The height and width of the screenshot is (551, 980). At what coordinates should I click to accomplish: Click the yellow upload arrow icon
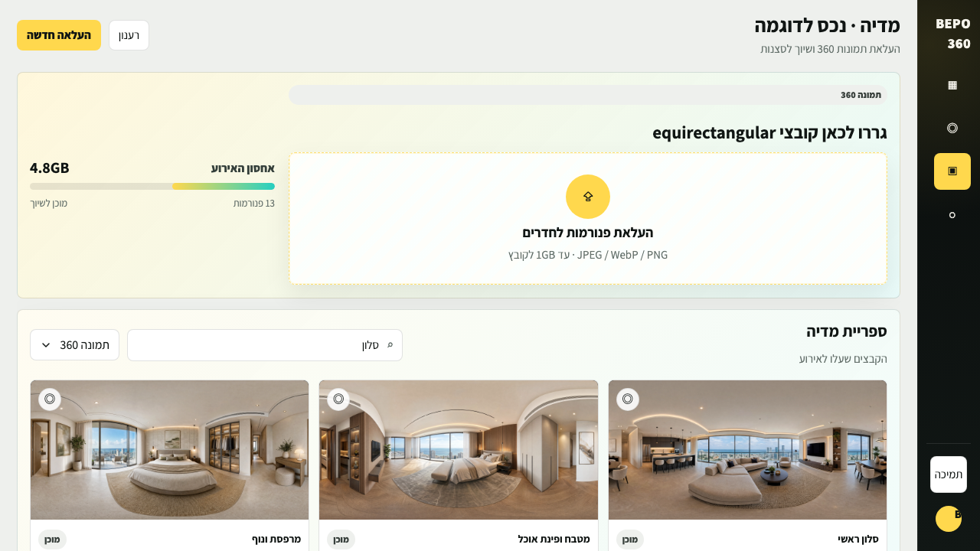click(588, 197)
